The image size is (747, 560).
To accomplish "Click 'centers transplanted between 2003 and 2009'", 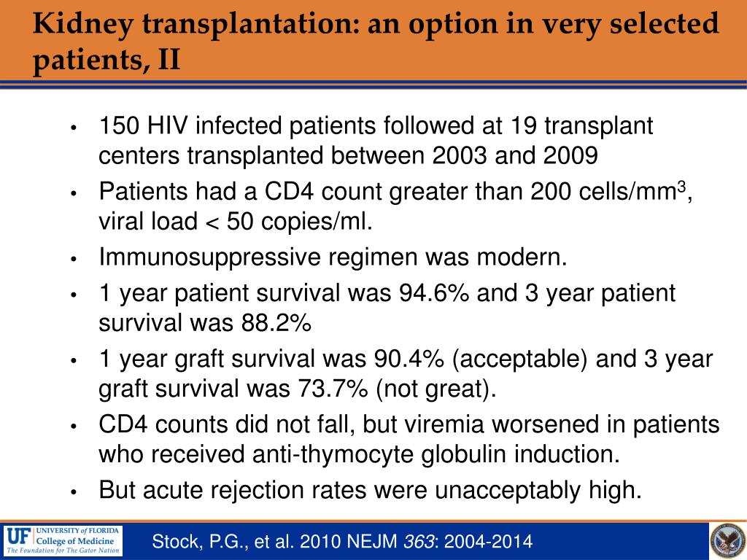I will 348,156.
